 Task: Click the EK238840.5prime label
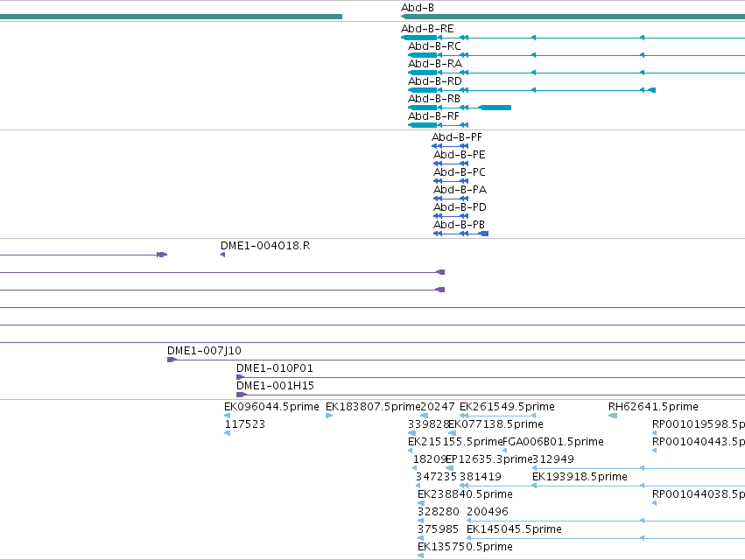pyautogui.click(x=465, y=495)
